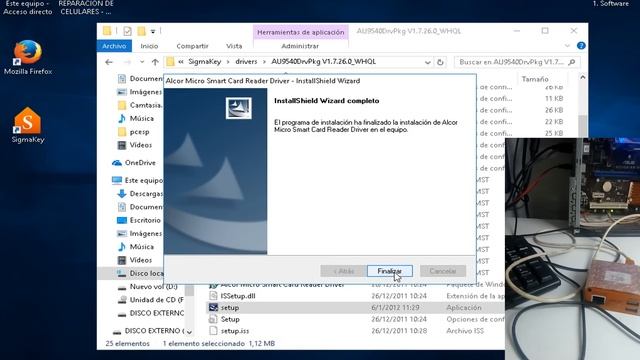Open recent locations dropdown arrow
640x360 pixels.
pos(142,62)
